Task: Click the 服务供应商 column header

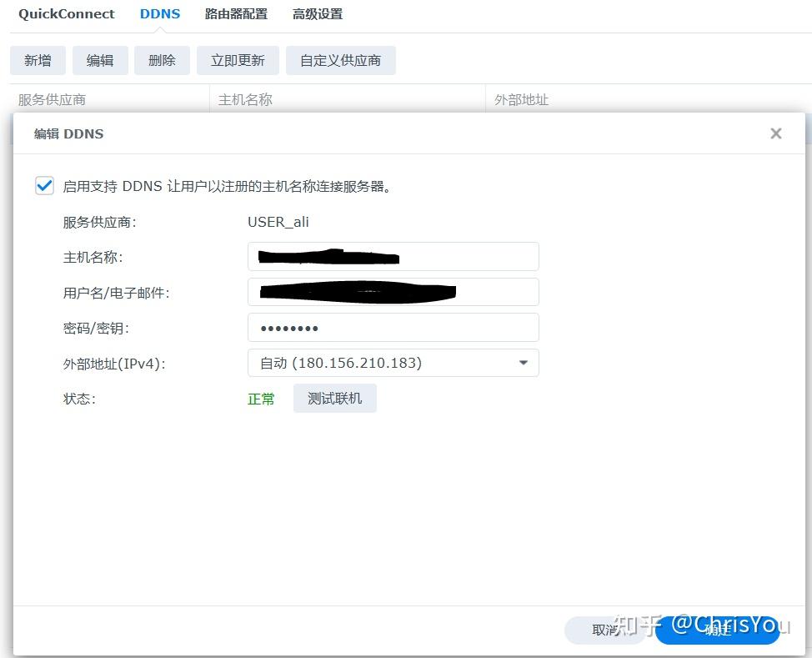Action: click(x=50, y=99)
